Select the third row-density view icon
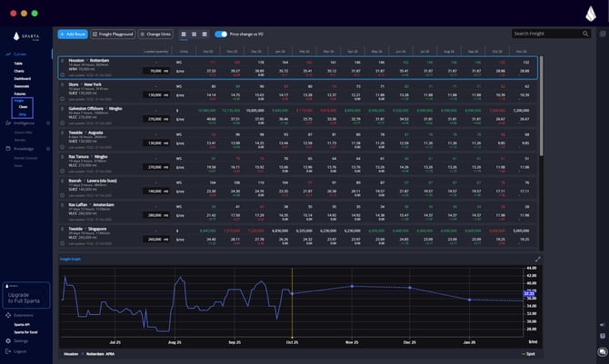The height and width of the screenshot is (364, 609). click(205, 34)
